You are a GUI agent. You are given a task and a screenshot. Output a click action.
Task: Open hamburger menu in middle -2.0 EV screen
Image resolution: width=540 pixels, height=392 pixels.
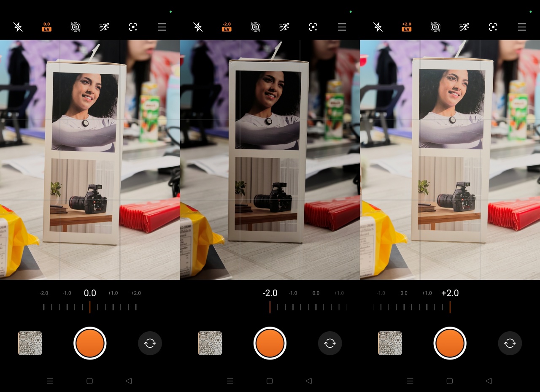click(342, 27)
